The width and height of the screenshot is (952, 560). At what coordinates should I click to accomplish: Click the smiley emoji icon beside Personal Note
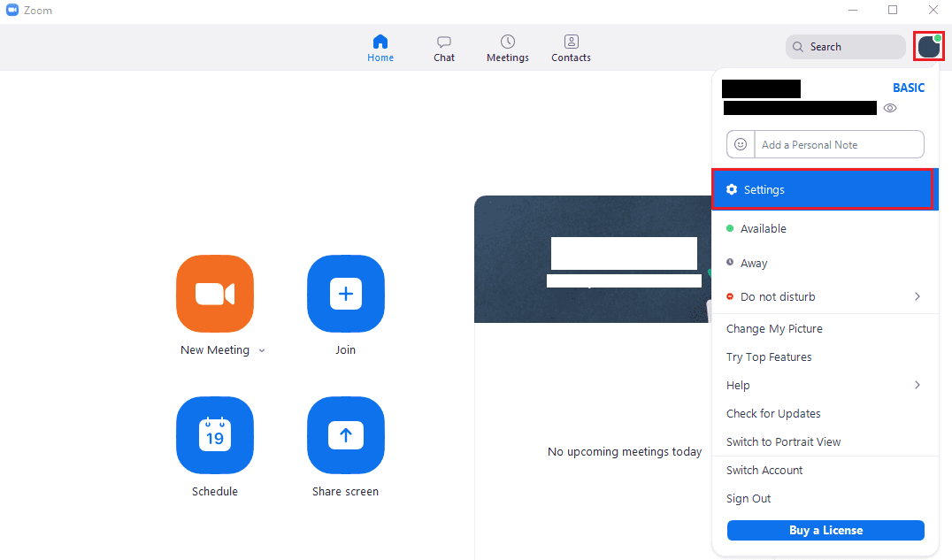coord(741,144)
